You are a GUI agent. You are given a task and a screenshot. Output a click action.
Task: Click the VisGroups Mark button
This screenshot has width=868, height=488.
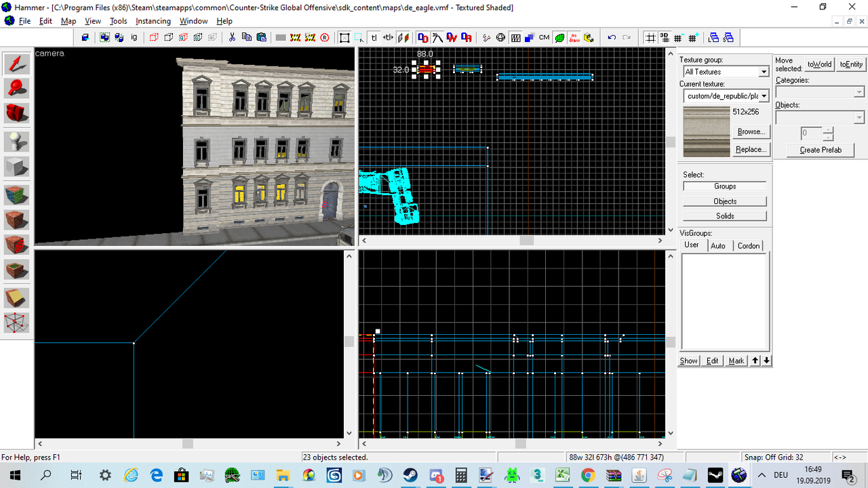coord(736,361)
